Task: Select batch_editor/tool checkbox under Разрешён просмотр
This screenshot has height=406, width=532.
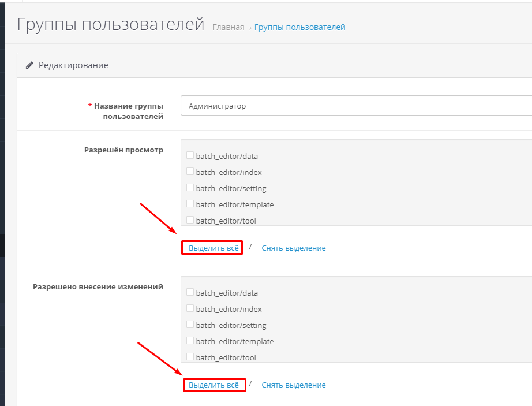Action: [x=190, y=220]
